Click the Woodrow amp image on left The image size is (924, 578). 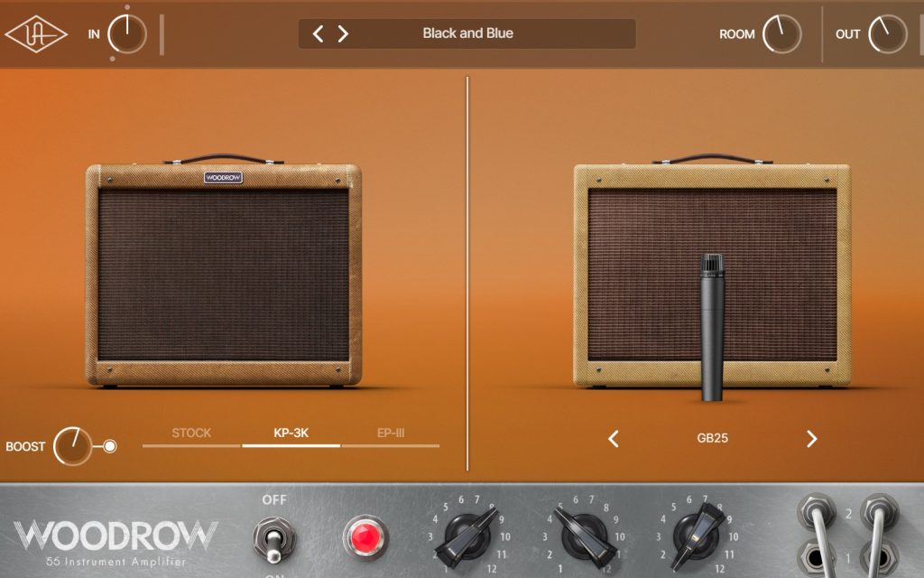(224, 275)
